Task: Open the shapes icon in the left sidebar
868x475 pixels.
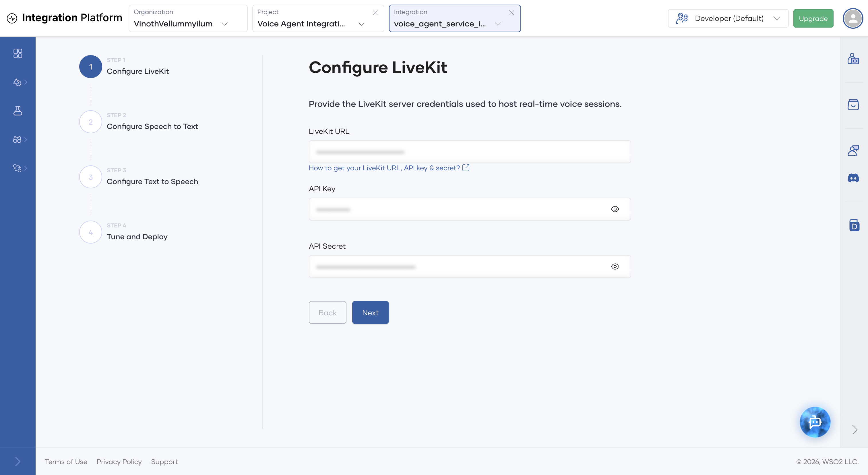Action: (17, 82)
